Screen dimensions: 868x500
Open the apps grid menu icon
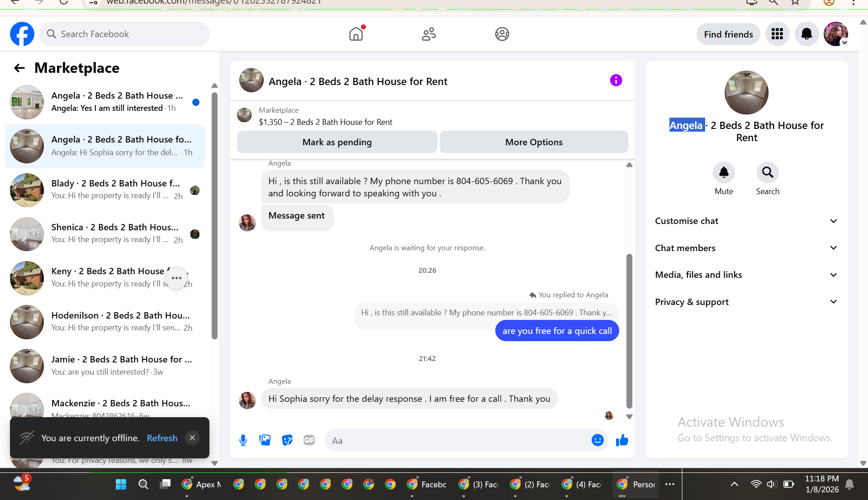(x=777, y=34)
